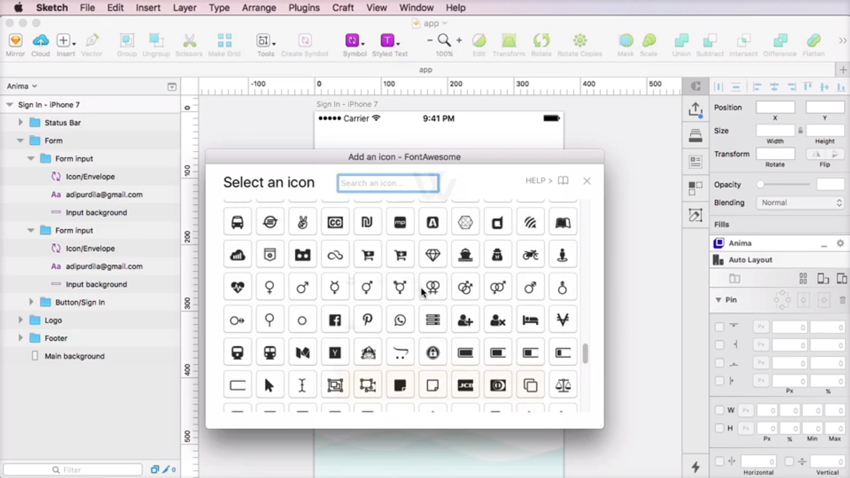Select the WhatsApp icon in picker
This screenshot has height=478, width=850.
[x=400, y=320]
